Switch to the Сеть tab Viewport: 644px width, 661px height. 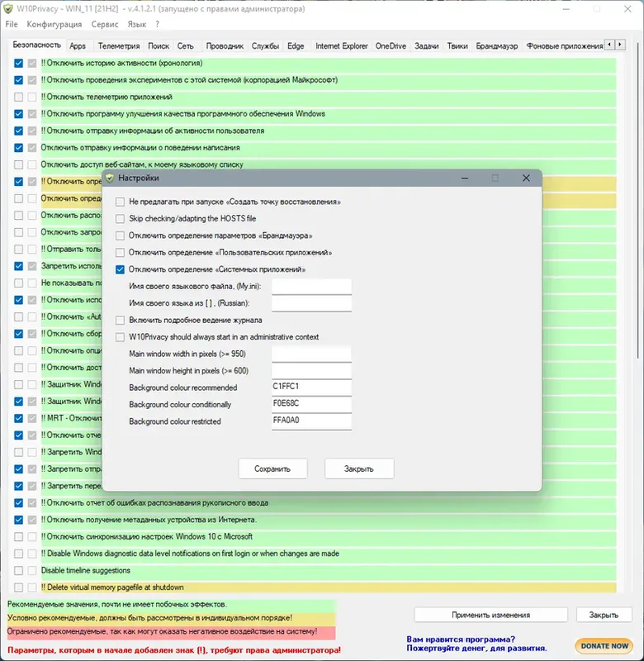(x=185, y=46)
